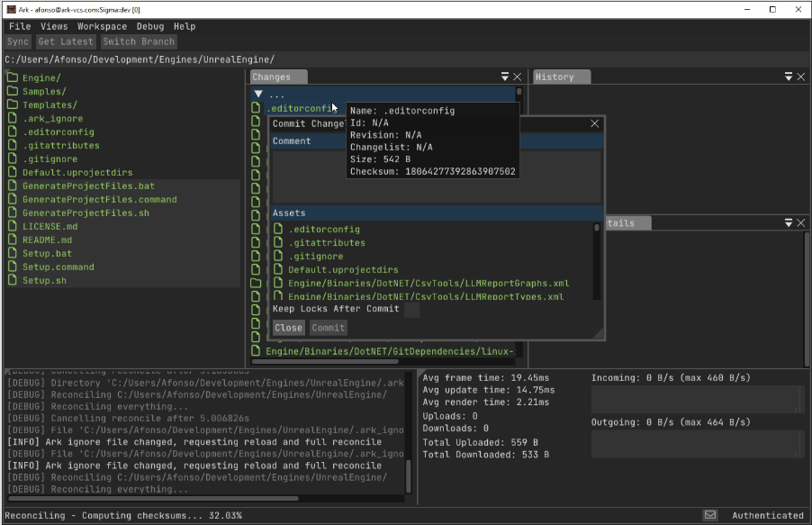
Task: Click the LICENSE.md file icon
Action: [13, 226]
